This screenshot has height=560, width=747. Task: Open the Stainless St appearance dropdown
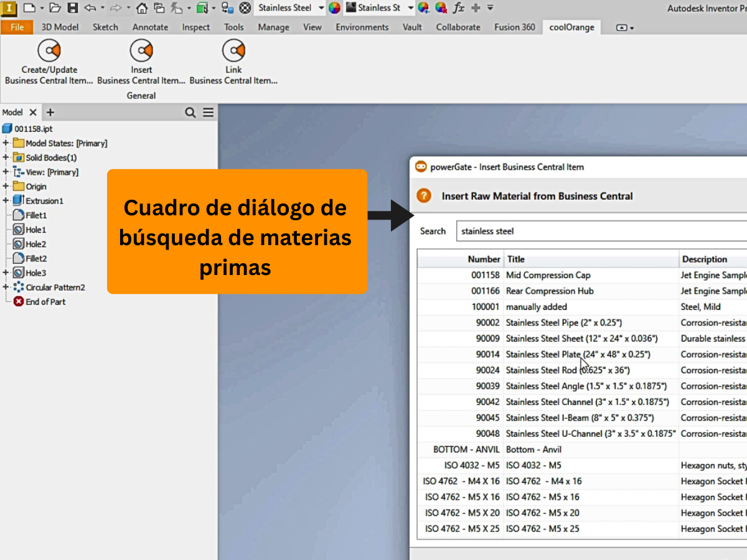pyautogui.click(x=410, y=8)
